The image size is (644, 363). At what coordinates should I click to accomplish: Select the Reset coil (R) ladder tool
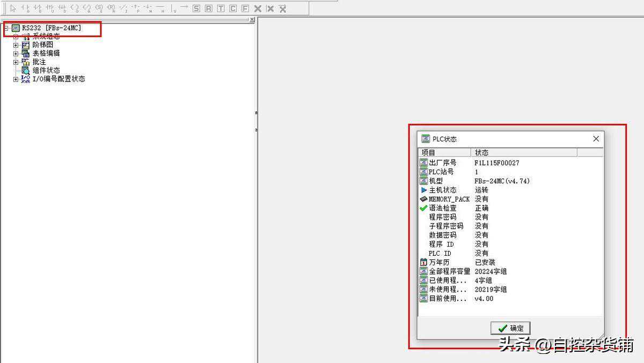tap(112, 8)
